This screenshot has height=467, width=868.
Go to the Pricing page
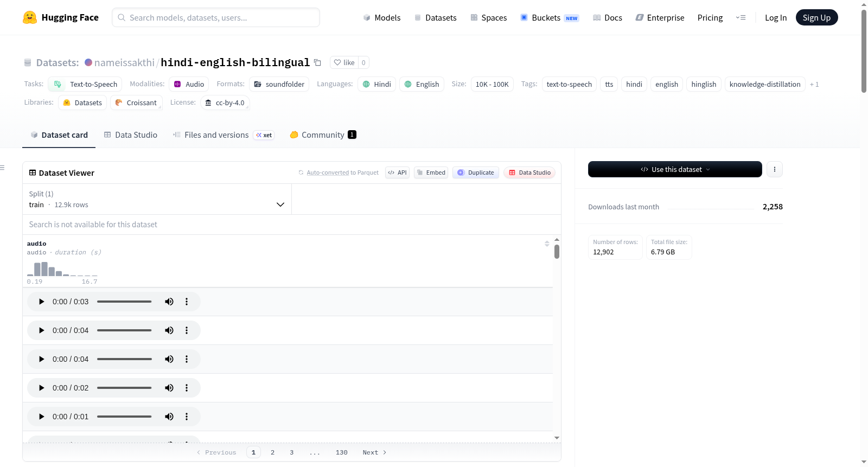[710, 17]
